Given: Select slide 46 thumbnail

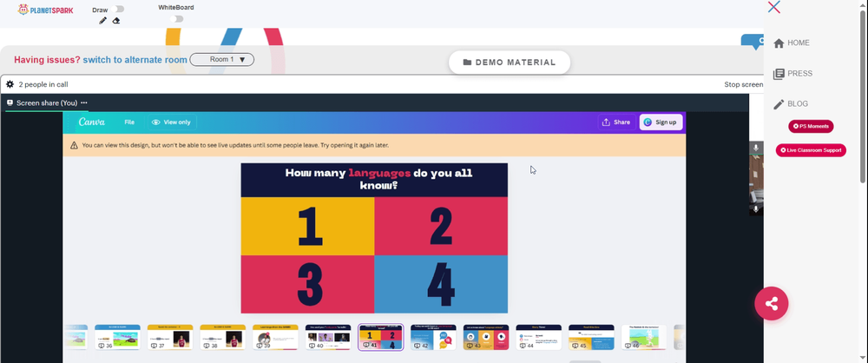Looking at the screenshot, I should tap(644, 338).
